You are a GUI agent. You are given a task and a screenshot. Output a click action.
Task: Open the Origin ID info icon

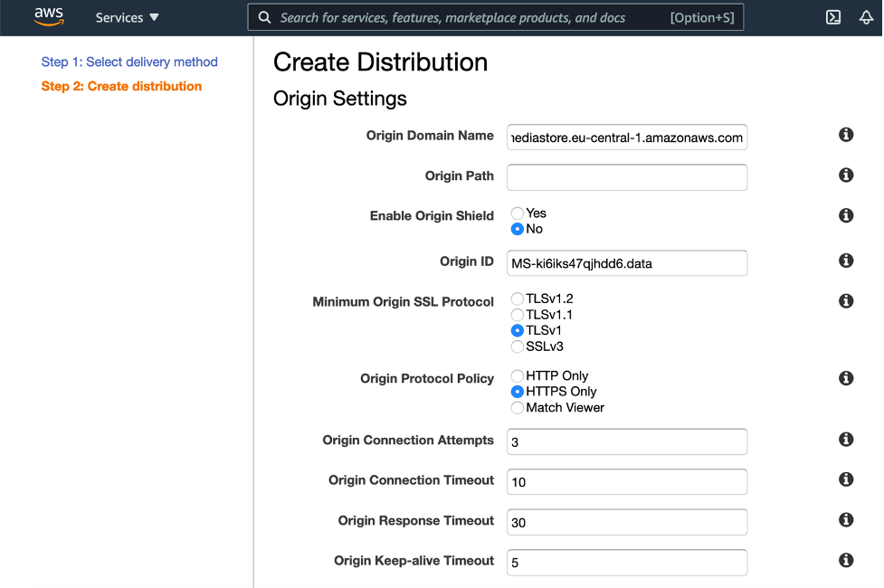pyautogui.click(x=846, y=261)
